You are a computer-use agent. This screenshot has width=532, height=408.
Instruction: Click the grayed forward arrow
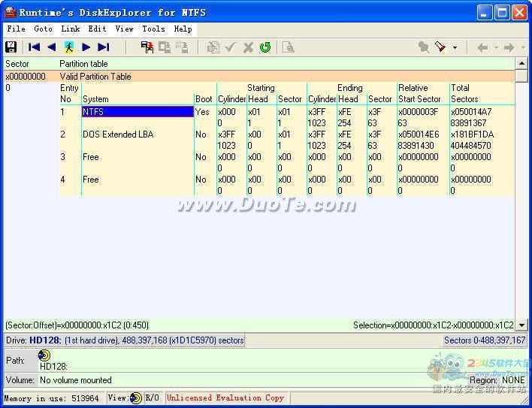click(x=509, y=47)
